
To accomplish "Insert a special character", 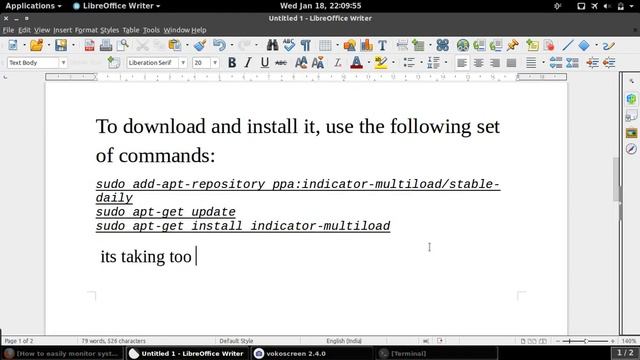I will pos(443,45).
